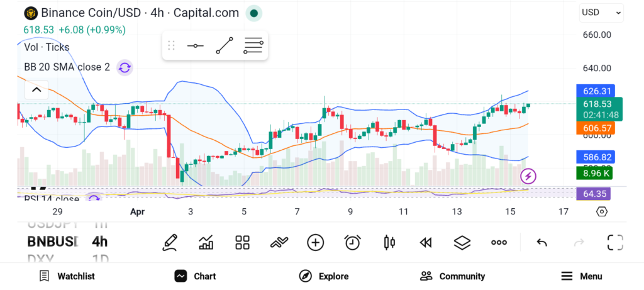Toggle the BB indicator refresh icon
Screen dimensions: 644x290
(x=125, y=67)
